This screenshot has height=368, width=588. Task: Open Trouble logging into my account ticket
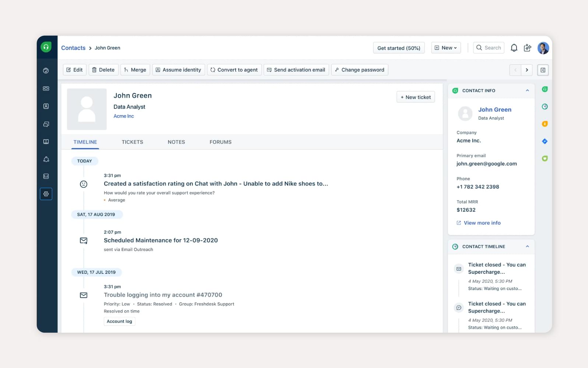pyautogui.click(x=163, y=295)
